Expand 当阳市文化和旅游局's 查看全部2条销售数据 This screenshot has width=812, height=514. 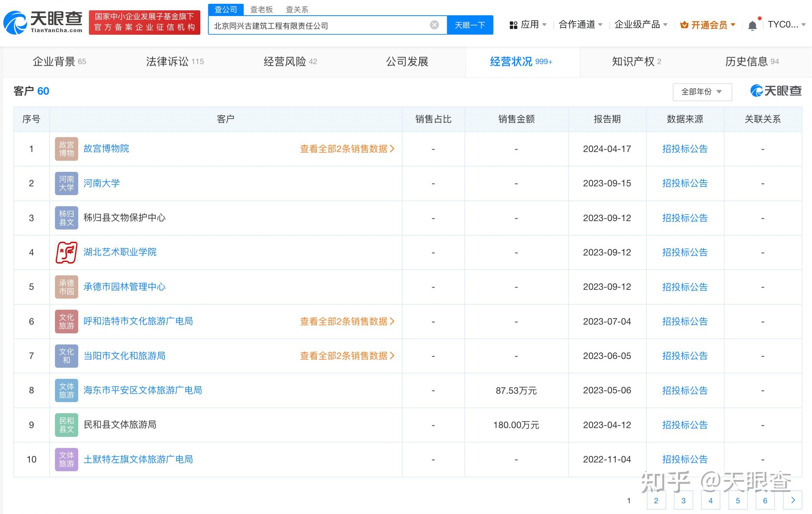[x=347, y=356]
